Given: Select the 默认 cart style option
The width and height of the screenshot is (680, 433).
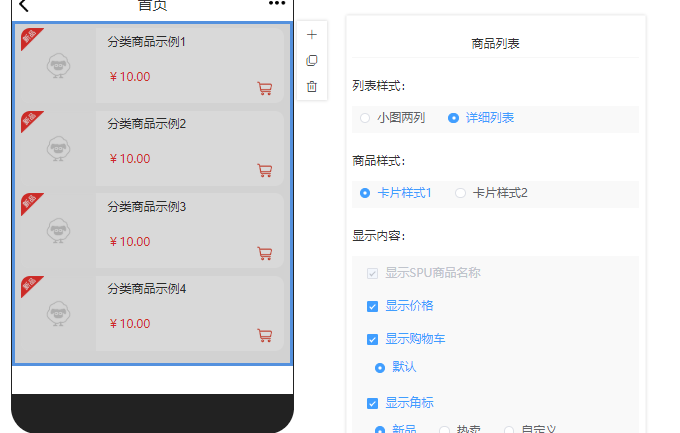Looking at the screenshot, I should pyautogui.click(x=380, y=368).
